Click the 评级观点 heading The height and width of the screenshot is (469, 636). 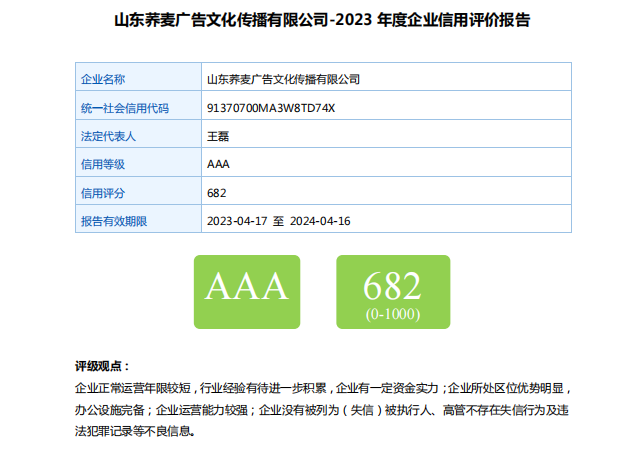[x=102, y=366]
